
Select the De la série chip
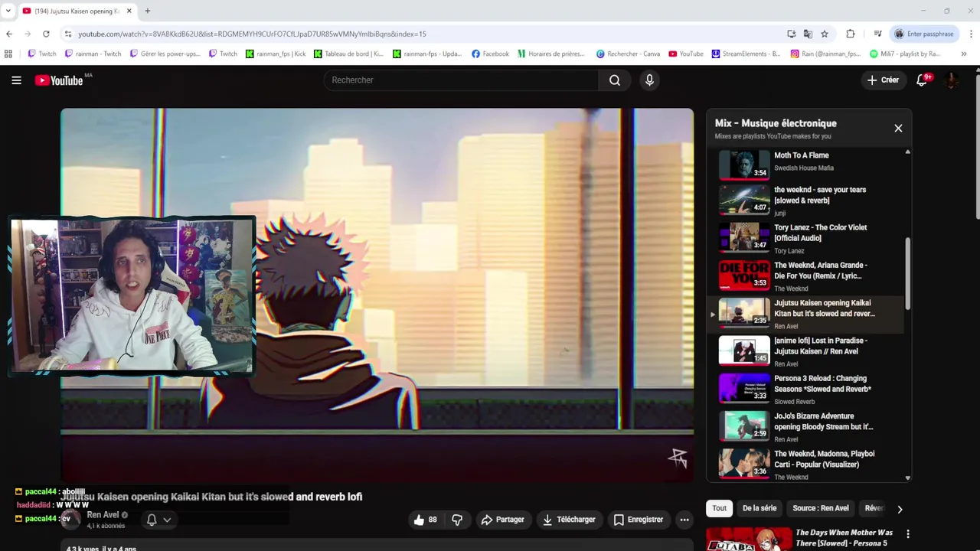[x=759, y=508]
